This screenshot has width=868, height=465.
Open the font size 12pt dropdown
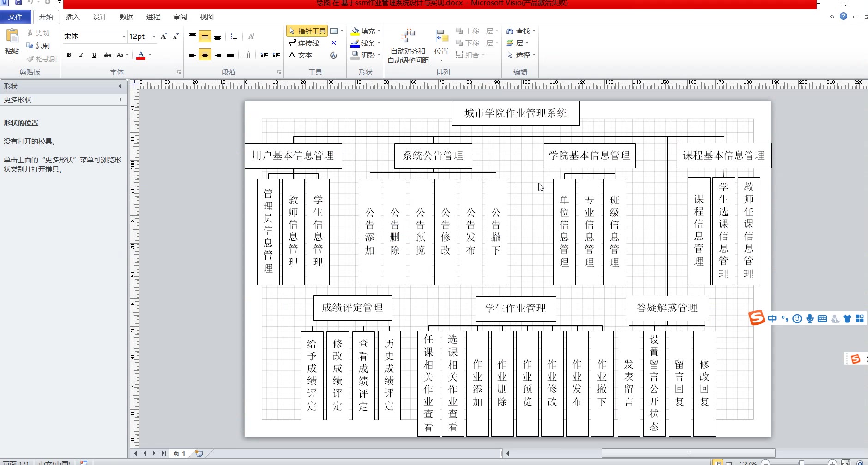coord(154,36)
